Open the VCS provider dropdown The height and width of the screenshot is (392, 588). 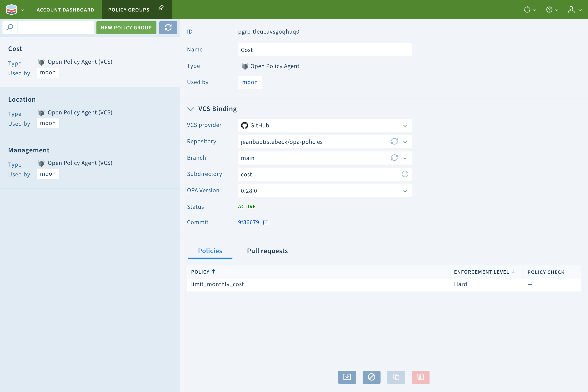point(405,125)
